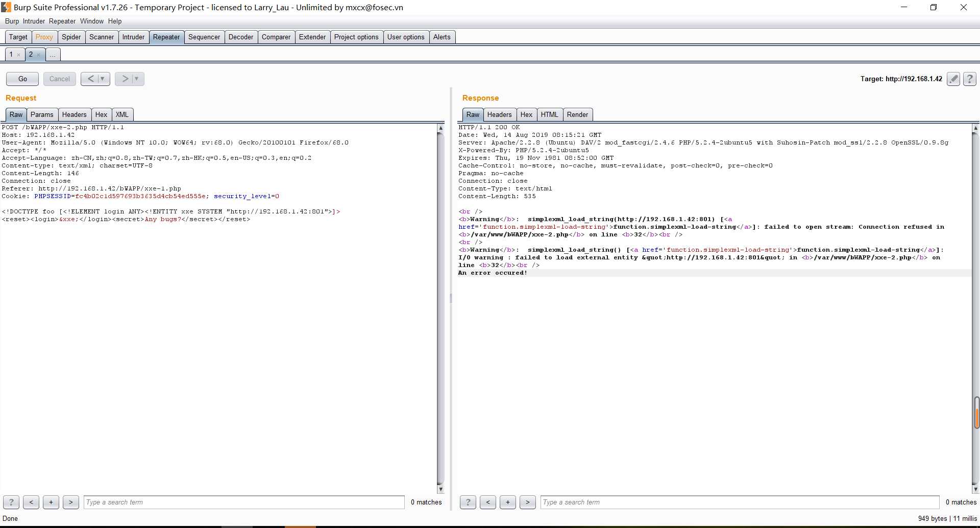This screenshot has width=980, height=528.
Task: Close Repeater tab 1
Action: click(x=19, y=55)
